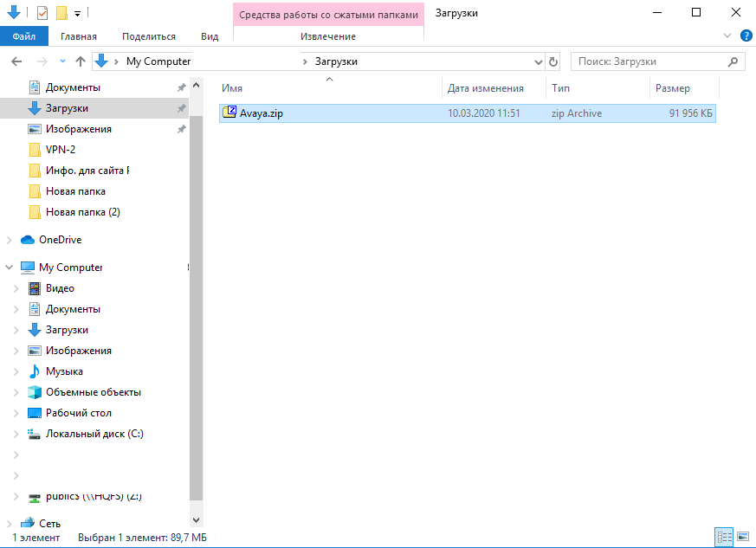The width and height of the screenshot is (756, 548).
Task: Expand the Видео tree node
Action: click(16, 288)
